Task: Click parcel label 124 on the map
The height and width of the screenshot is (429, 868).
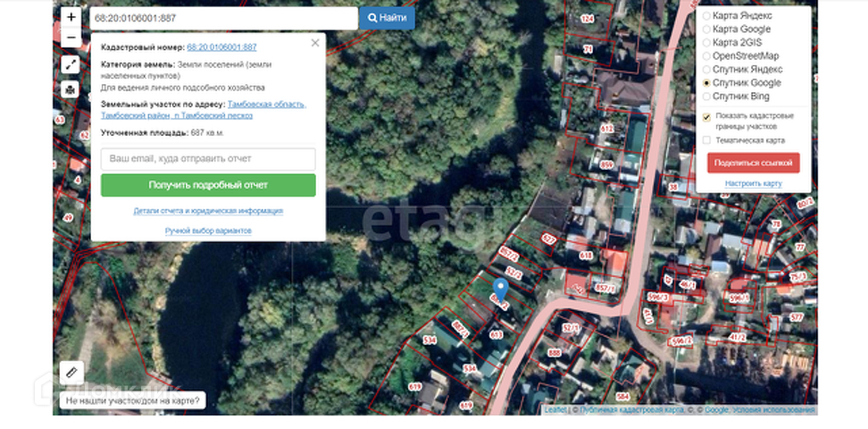Action: pyautogui.click(x=588, y=19)
